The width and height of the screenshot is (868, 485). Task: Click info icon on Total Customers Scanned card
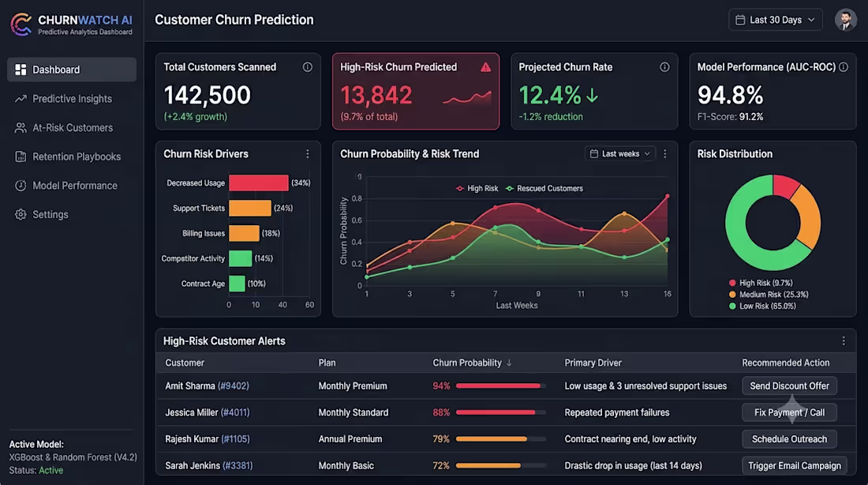(307, 67)
